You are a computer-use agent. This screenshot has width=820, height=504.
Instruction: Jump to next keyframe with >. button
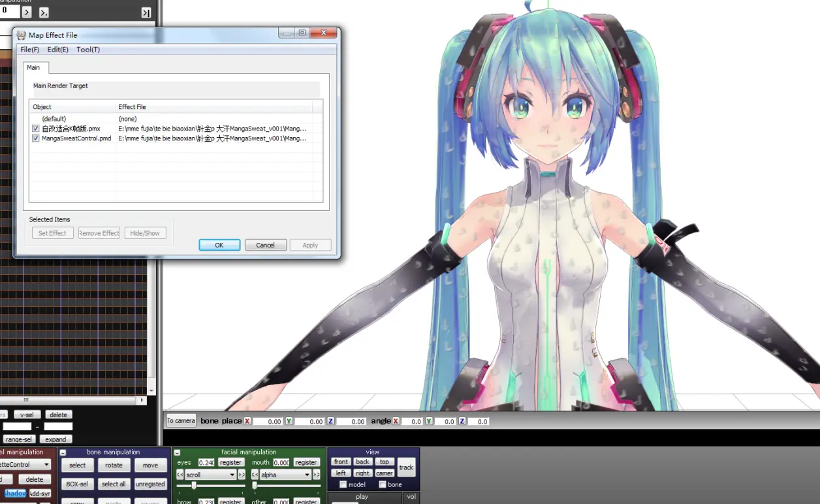click(x=44, y=12)
